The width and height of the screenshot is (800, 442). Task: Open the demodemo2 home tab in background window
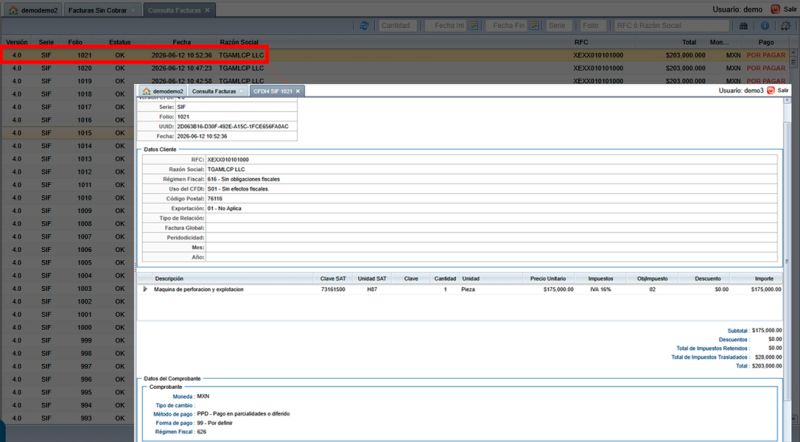click(33, 10)
